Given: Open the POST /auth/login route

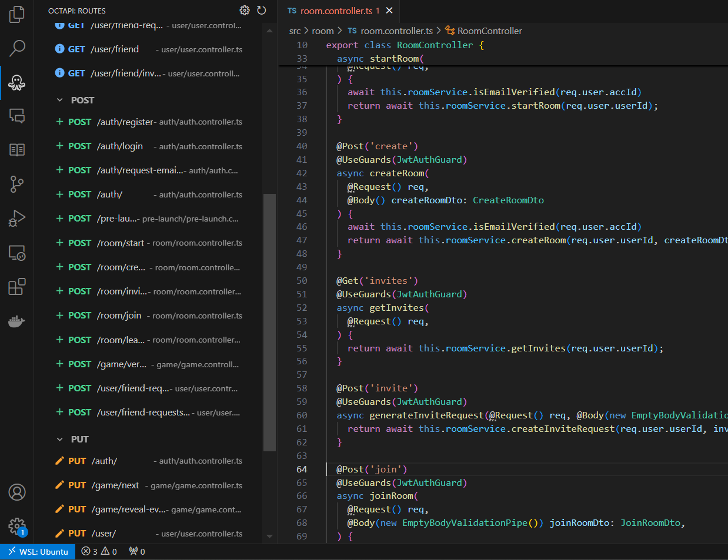Looking at the screenshot, I should (148, 146).
